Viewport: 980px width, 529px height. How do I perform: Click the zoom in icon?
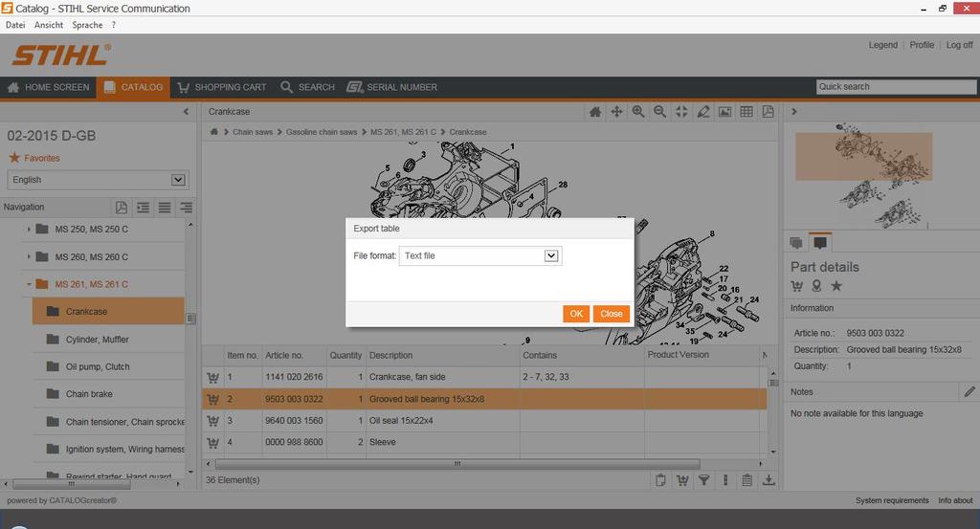click(638, 112)
